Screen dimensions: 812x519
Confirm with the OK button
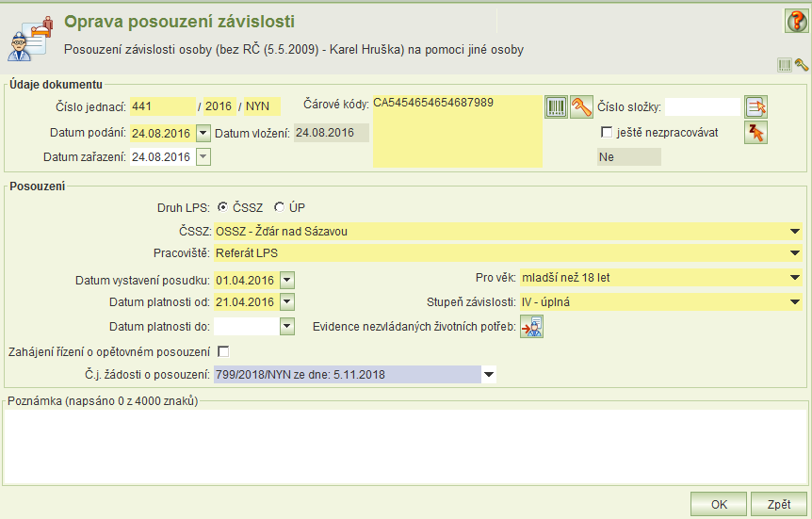click(x=719, y=504)
